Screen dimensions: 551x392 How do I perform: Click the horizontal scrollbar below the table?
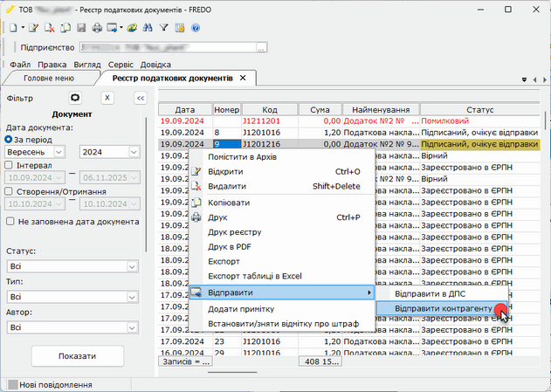(232, 372)
